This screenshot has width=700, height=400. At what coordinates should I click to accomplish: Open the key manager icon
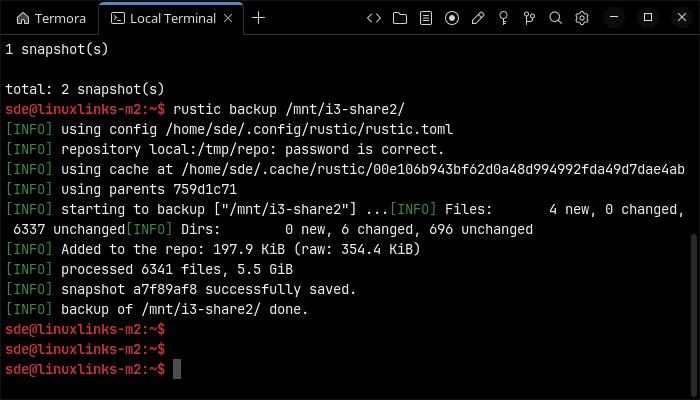(x=504, y=18)
